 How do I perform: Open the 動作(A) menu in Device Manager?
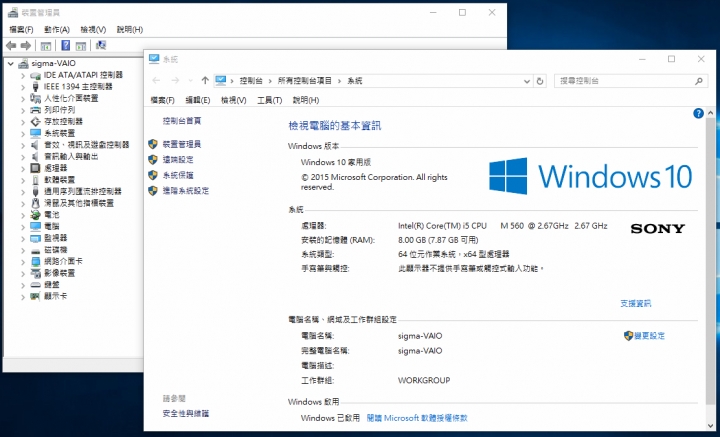pyautogui.click(x=56, y=29)
